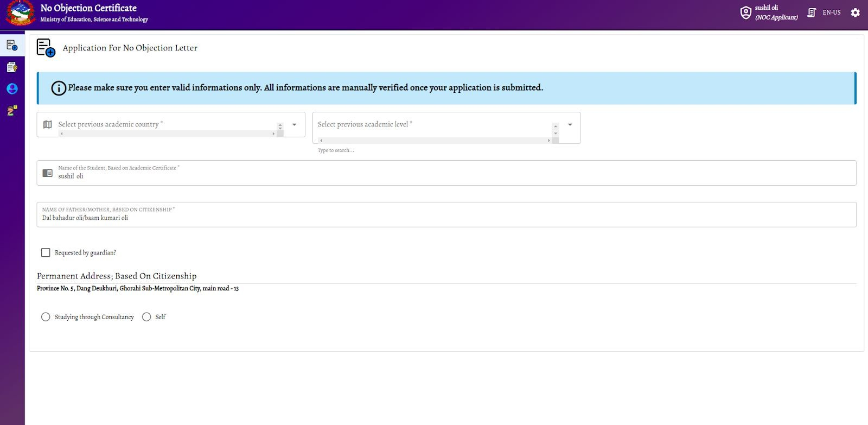Open the help support sidebar icon
This screenshot has width=868, height=425.
(x=12, y=111)
